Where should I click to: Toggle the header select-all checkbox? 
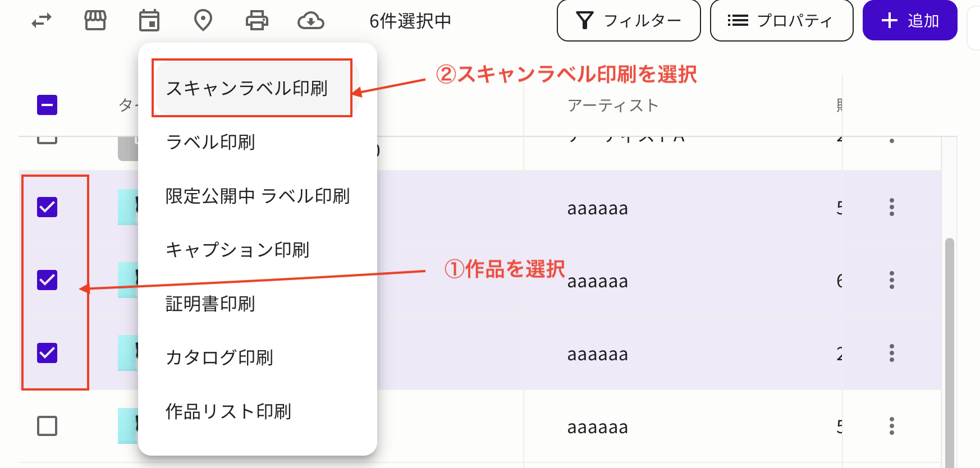tap(47, 105)
